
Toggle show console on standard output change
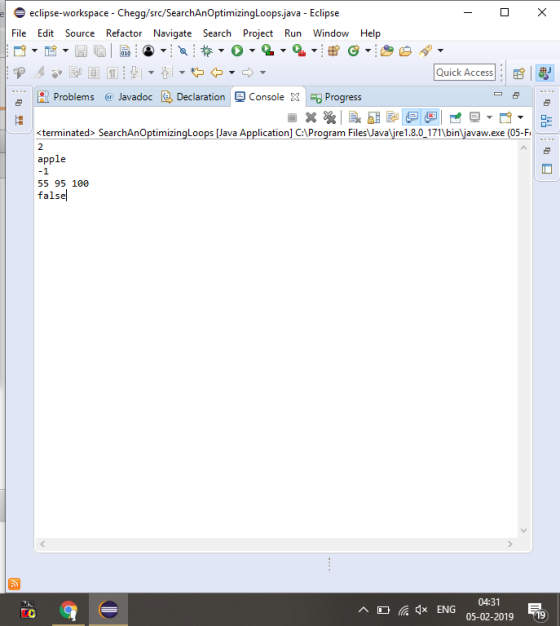coord(412,117)
